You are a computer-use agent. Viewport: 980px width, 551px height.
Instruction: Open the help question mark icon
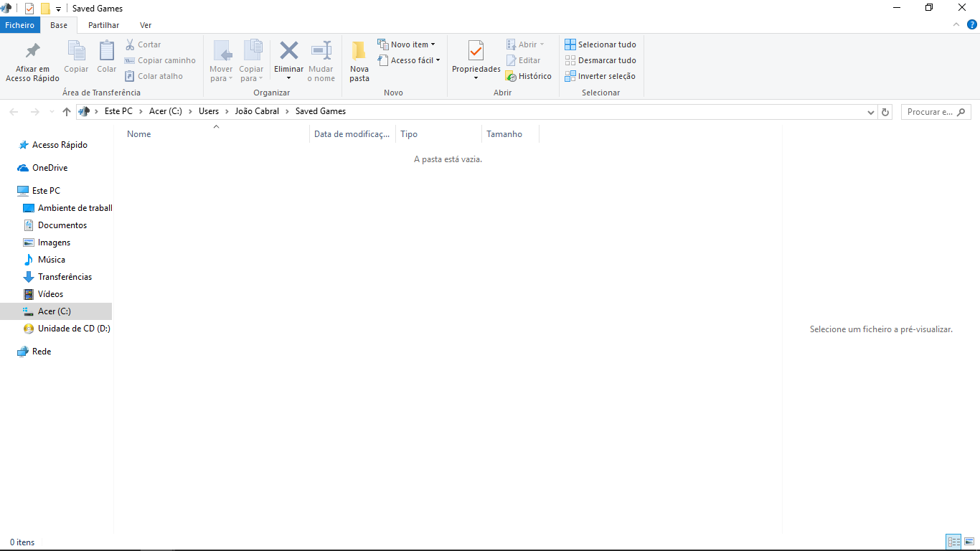tap(972, 25)
